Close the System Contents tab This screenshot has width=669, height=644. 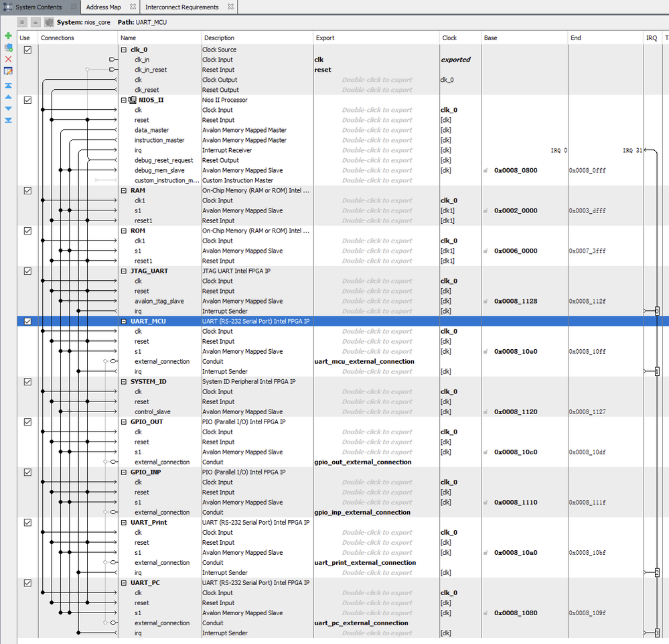coord(74,7)
